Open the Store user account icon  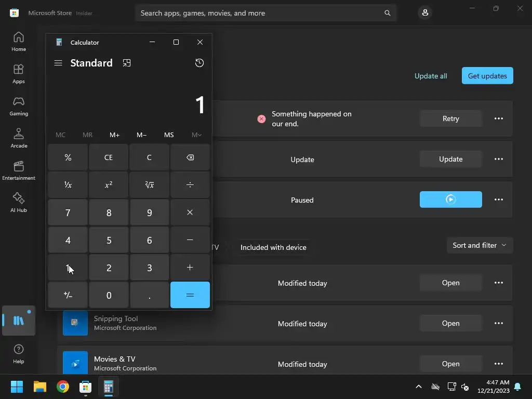click(425, 13)
